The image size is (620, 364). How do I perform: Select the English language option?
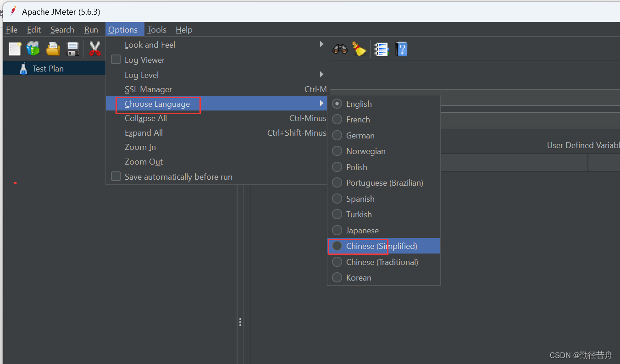click(x=384, y=104)
